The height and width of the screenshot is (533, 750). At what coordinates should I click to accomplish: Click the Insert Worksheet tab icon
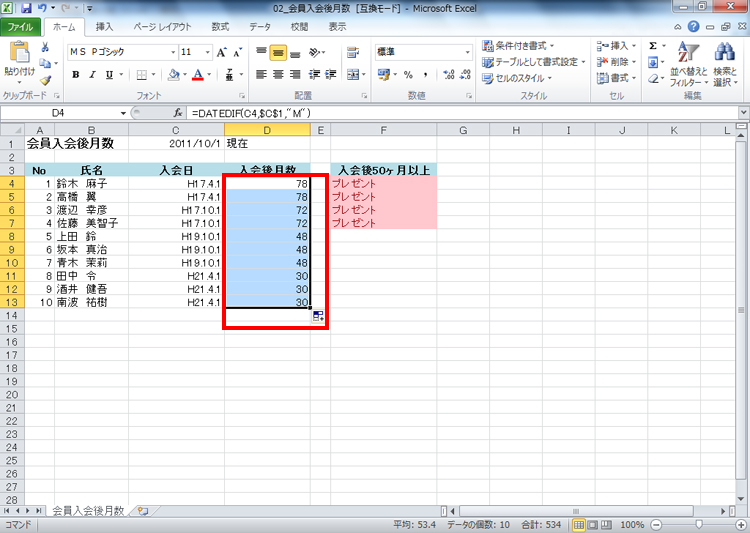pos(143,511)
